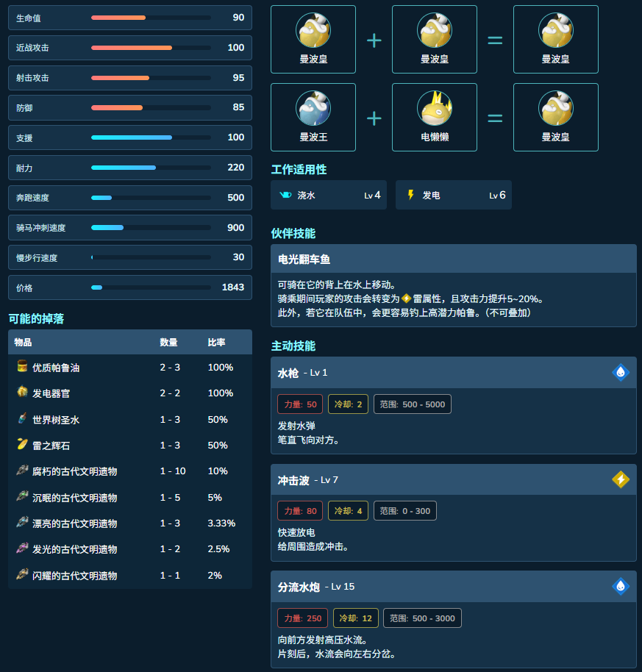
Task: Click the 支援 stat bar
Action: (x=151, y=137)
